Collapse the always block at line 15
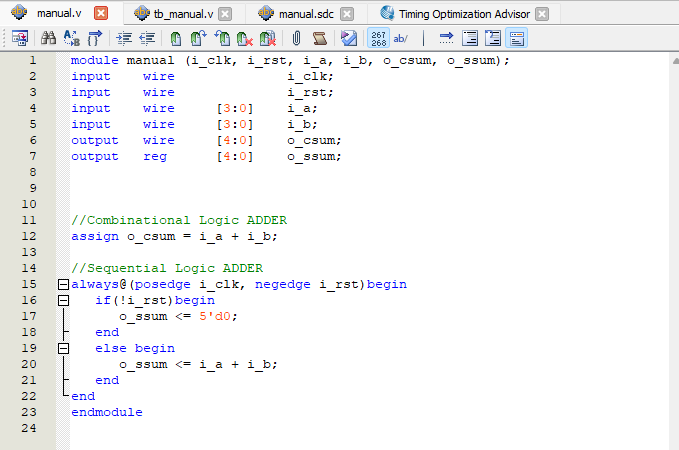Viewport: 679px width, 450px height. pos(63,284)
